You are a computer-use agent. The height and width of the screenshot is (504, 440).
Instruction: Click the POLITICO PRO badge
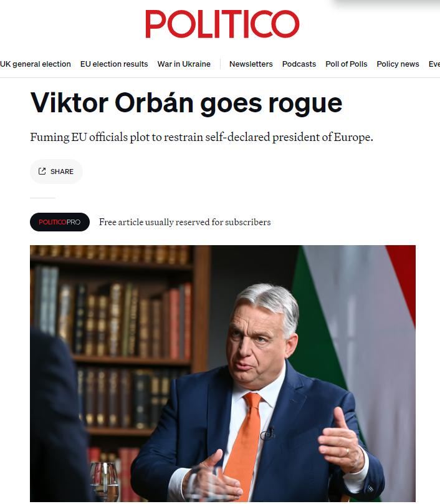pos(60,222)
